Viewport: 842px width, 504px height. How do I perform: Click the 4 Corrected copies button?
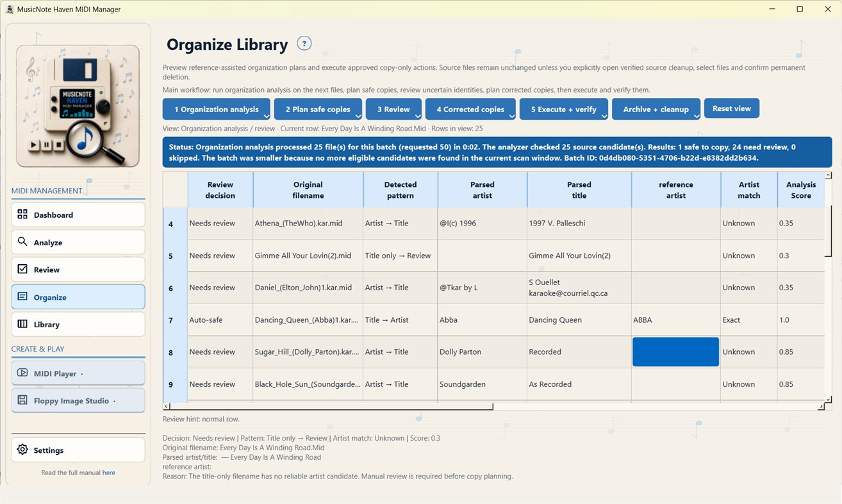tap(470, 109)
